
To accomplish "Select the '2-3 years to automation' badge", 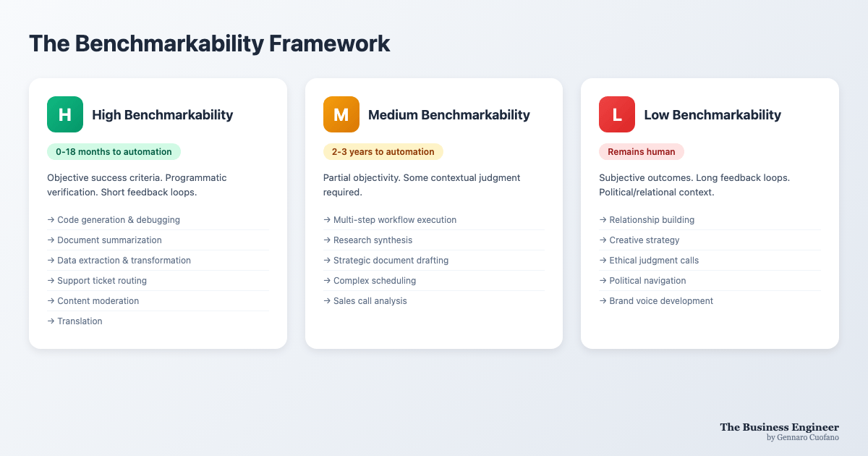I will coord(383,152).
